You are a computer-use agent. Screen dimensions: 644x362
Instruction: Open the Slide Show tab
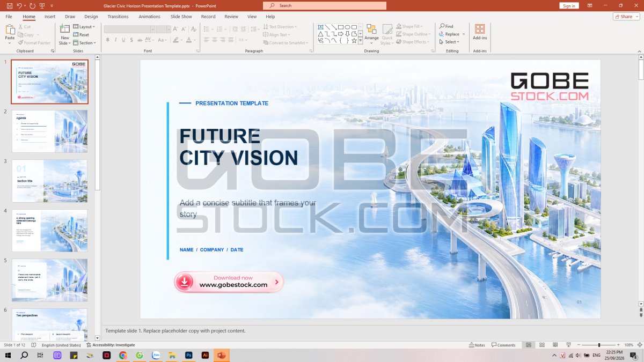pos(181,17)
